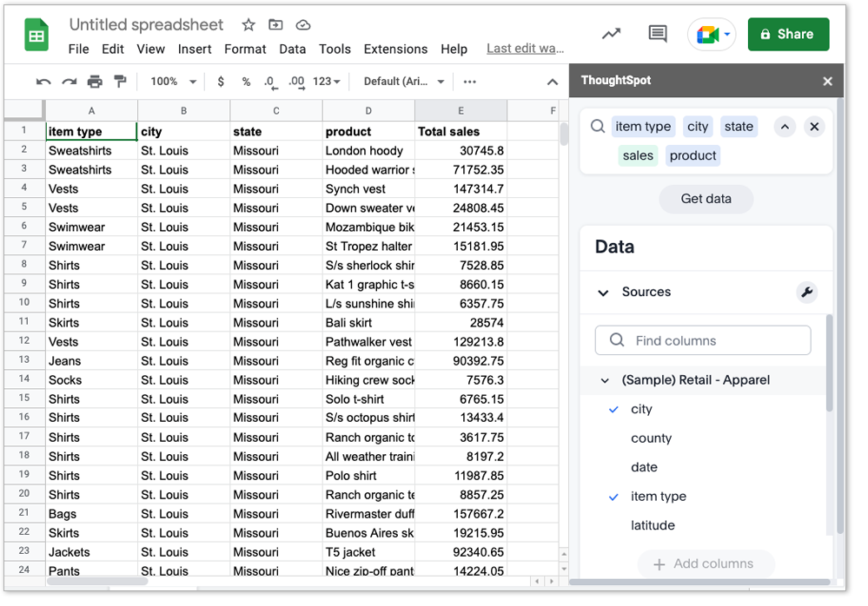
Task: Redo the last action
Action: 68,81
